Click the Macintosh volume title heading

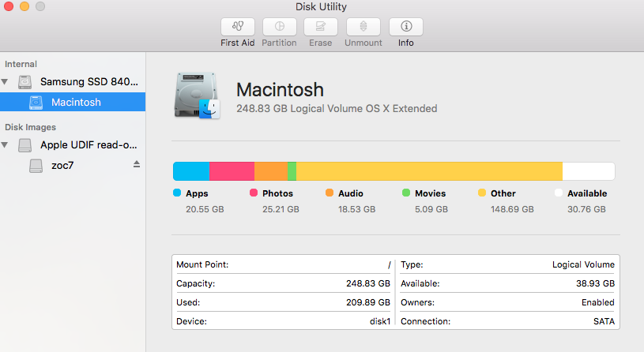pos(280,90)
